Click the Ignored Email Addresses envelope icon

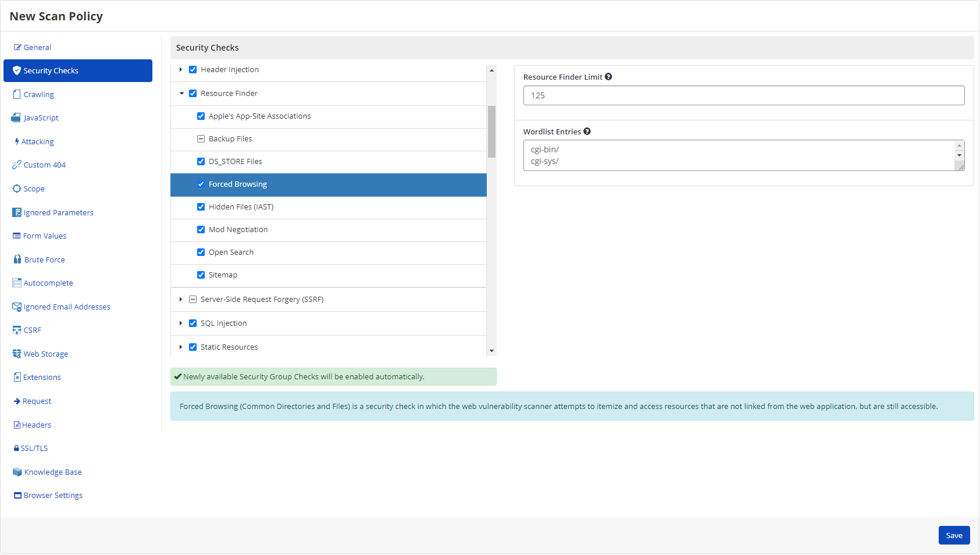[17, 307]
